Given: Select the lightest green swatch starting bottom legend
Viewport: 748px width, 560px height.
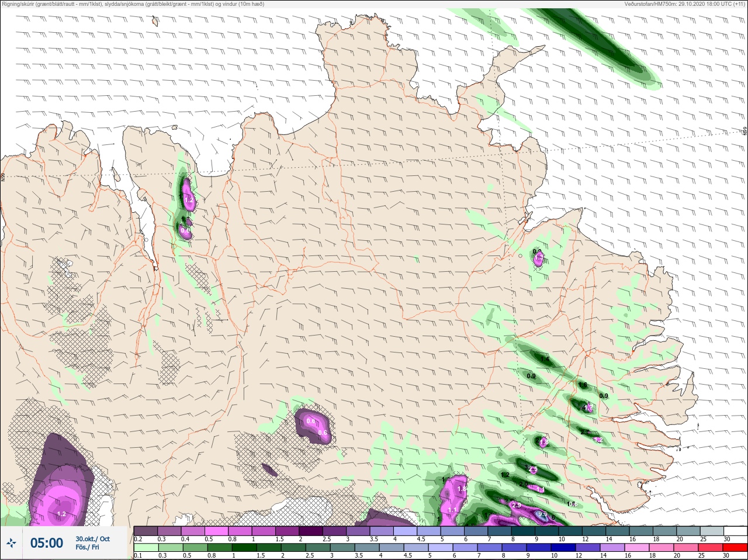Looking at the screenshot, I should (146, 548).
